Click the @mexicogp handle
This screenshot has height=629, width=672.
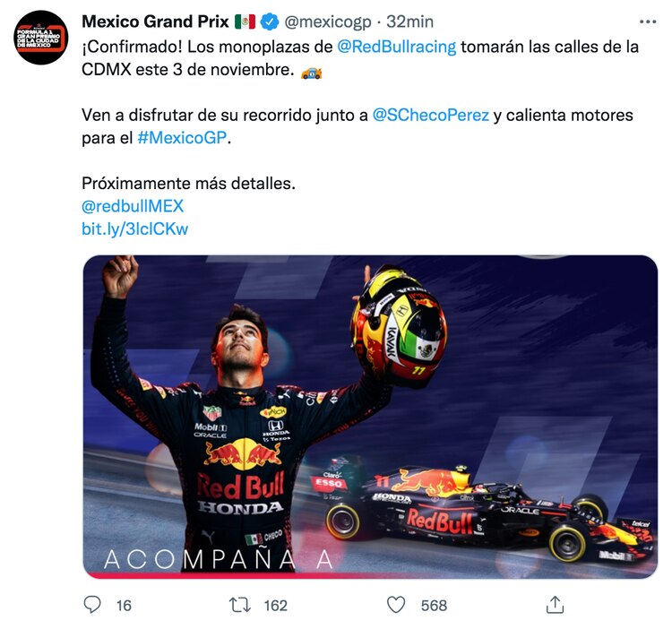pyautogui.click(x=328, y=22)
